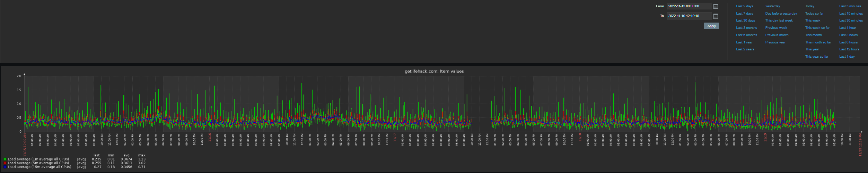Select the Last 1 year range
The image size is (868, 173).
click(744, 42)
